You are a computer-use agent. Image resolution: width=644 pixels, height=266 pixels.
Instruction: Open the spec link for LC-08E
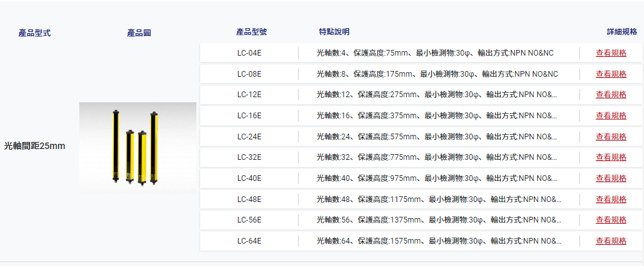pos(611,74)
